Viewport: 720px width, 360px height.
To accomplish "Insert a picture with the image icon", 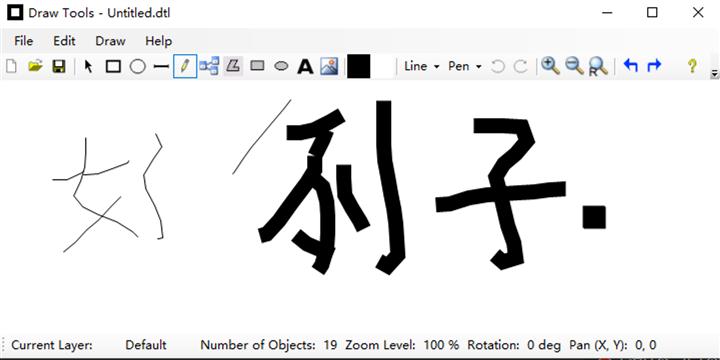I will [329, 67].
